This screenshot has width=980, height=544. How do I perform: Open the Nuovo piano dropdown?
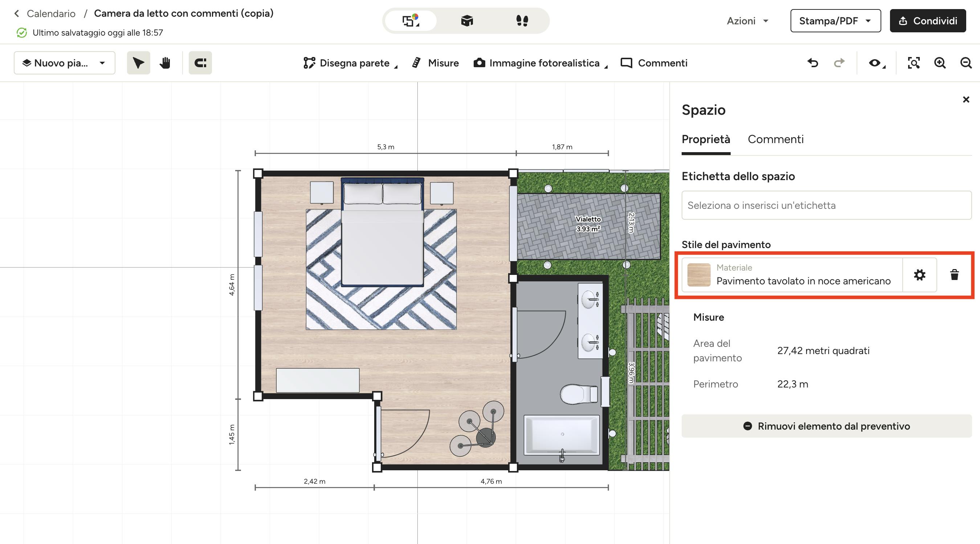pyautogui.click(x=65, y=63)
